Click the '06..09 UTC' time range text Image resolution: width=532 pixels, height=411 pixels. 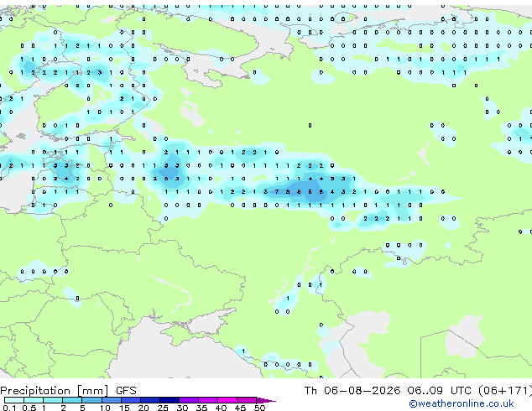439,391
